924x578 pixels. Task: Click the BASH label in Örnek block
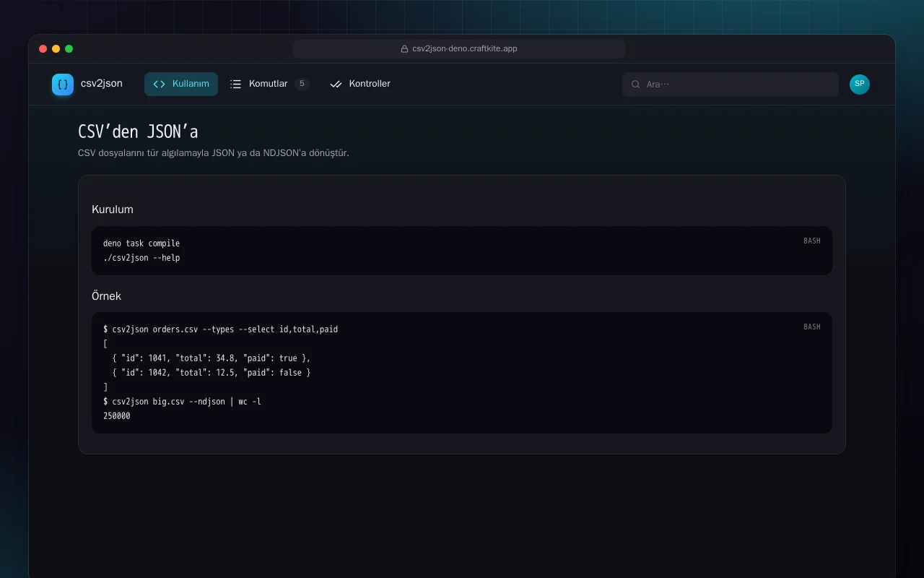812,327
